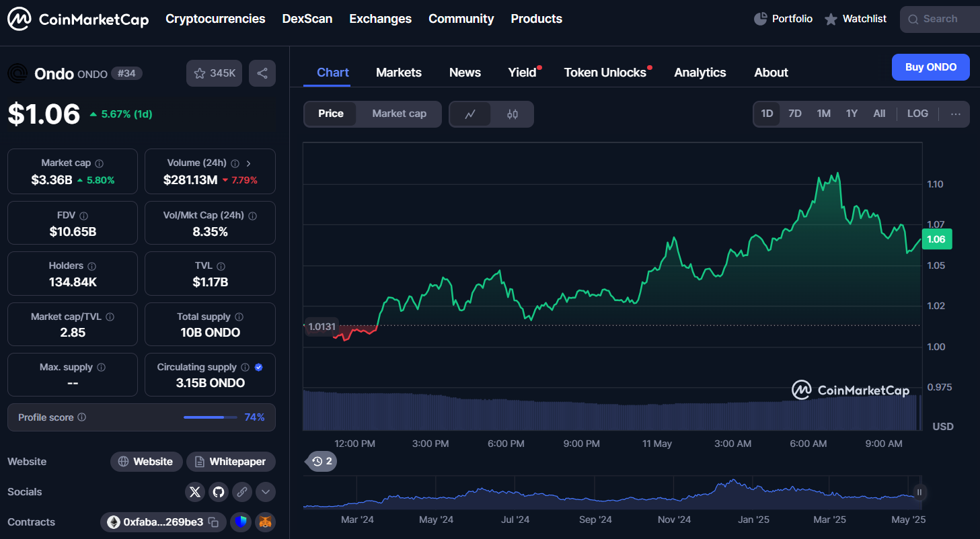
Task: Toggle LOG scale on chart
Action: point(917,114)
